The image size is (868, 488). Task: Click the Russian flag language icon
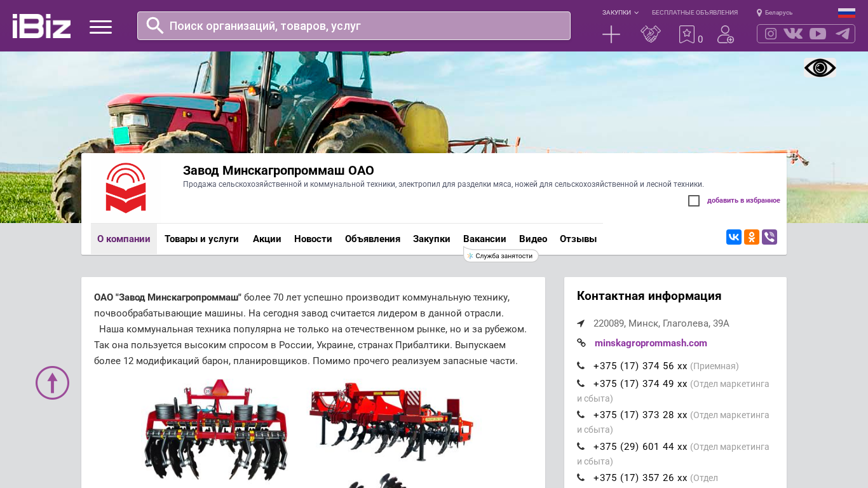click(846, 13)
